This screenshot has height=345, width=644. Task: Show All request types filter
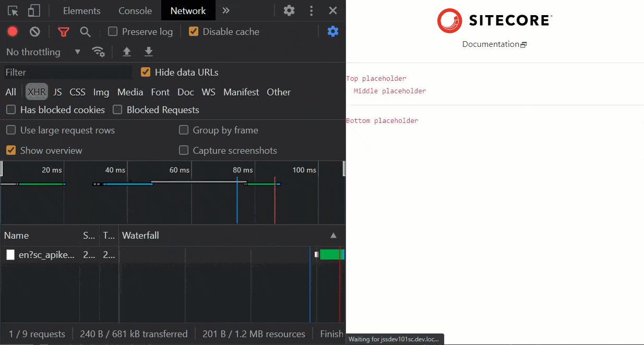pos(10,92)
